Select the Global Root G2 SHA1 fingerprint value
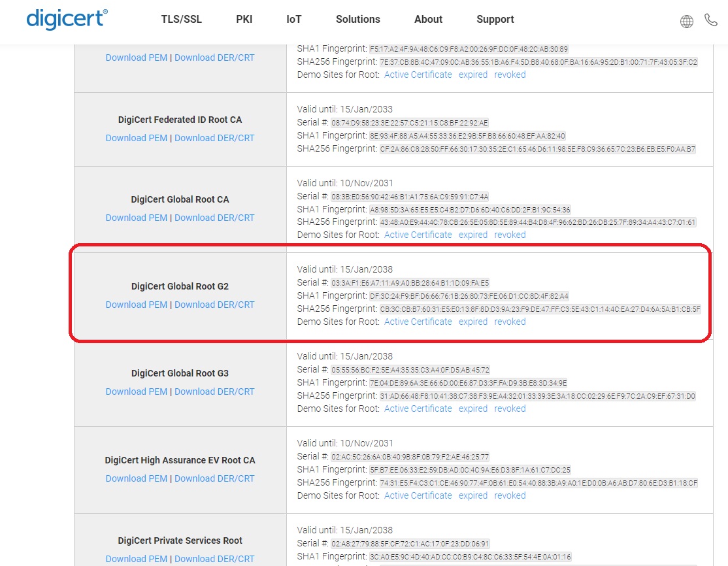728x566 pixels. (x=469, y=296)
